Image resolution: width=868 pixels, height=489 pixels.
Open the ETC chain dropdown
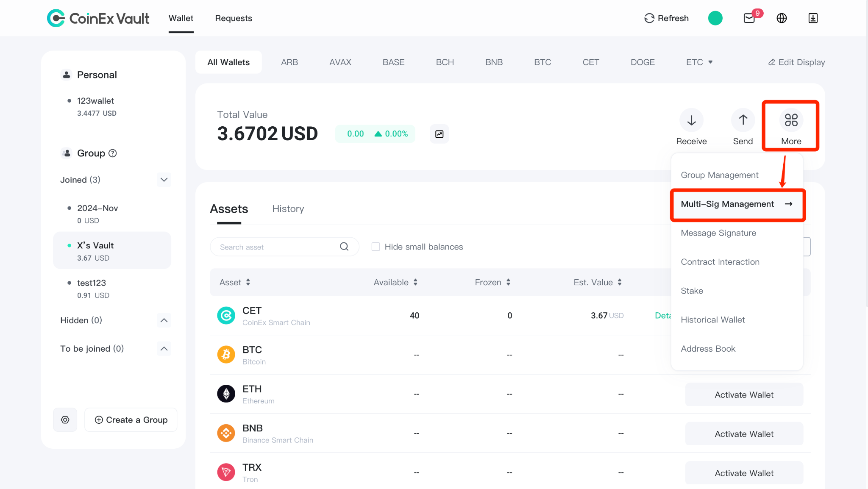(x=699, y=62)
